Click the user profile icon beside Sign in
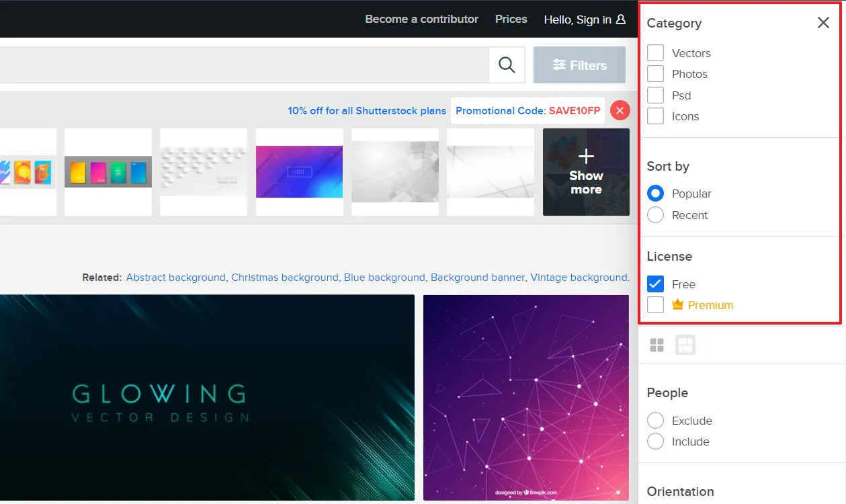Image resolution: width=846 pixels, height=504 pixels. pyautogui.click(x=620, y=19)
